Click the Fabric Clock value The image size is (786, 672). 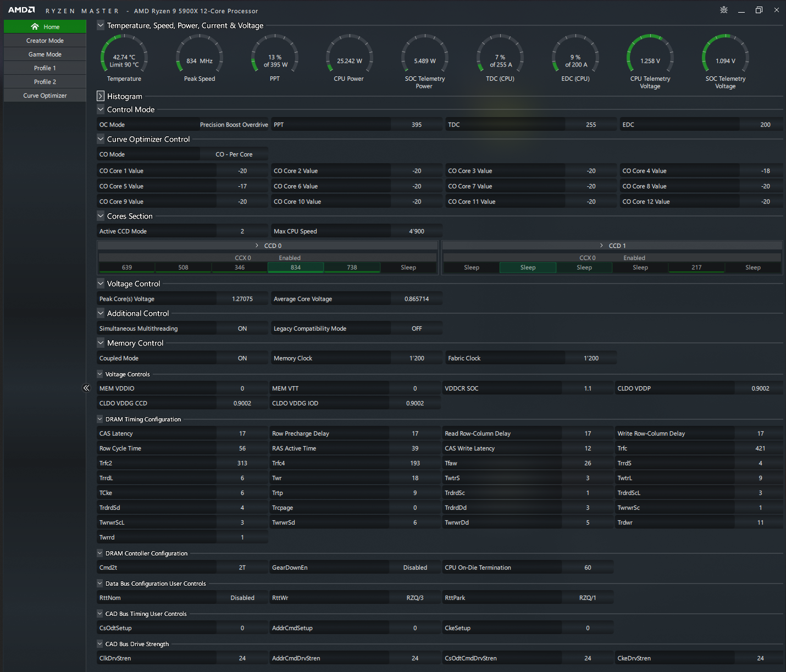[x=591, y=358]
